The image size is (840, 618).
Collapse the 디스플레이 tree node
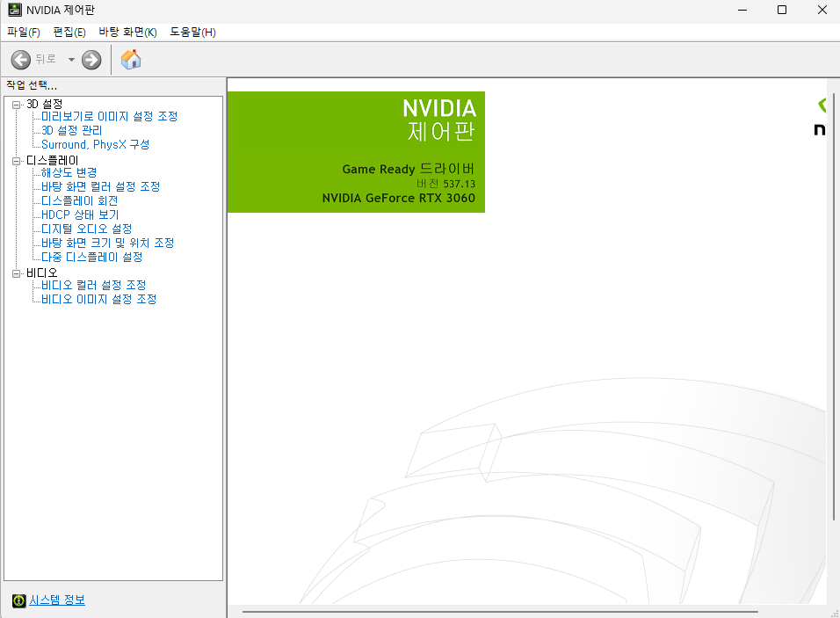click(16, 161)
